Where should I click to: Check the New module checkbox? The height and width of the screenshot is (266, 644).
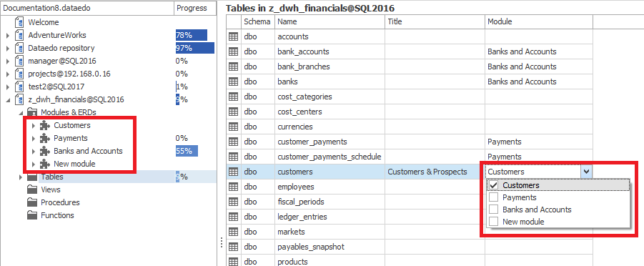pyautogui.click(x=494, y=222)
